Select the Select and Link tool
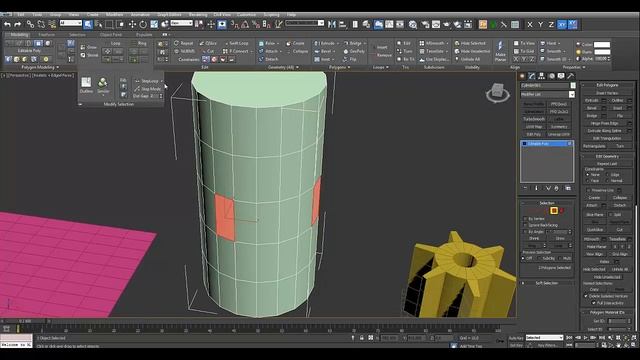Screen dimensions: 640x360 30,24
